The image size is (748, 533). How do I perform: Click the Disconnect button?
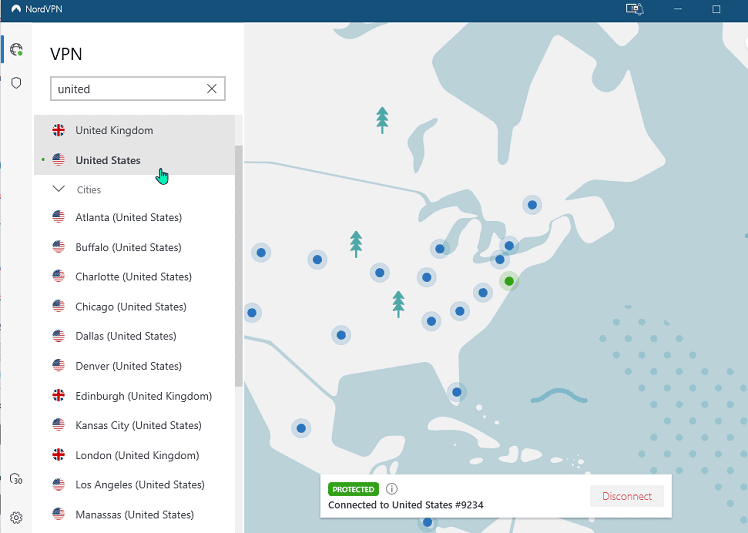627,496
